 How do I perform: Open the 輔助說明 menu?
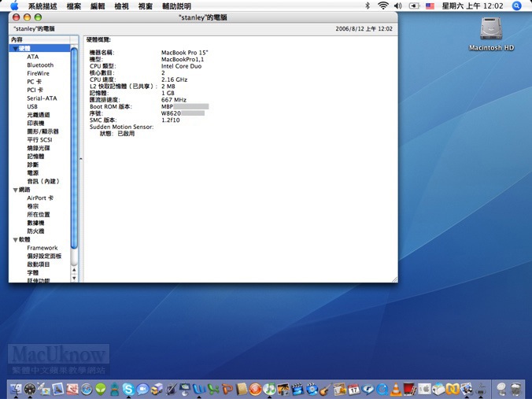point(176,6)
